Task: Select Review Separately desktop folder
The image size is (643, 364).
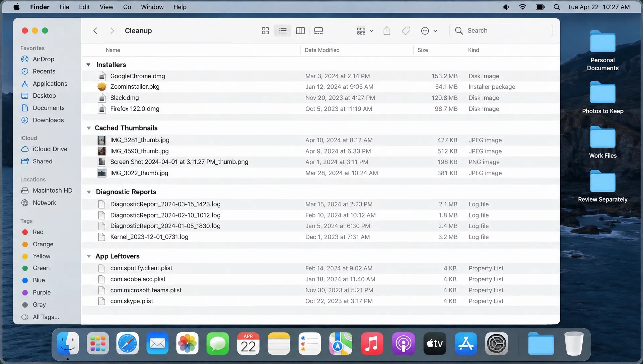Action: click(602, 186)
